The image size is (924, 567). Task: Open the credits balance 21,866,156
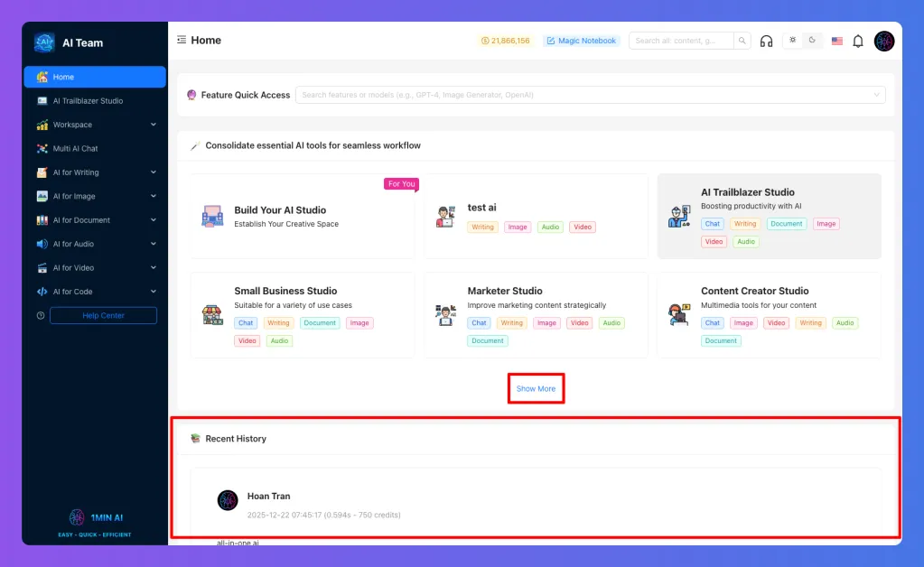click(505, 41)
